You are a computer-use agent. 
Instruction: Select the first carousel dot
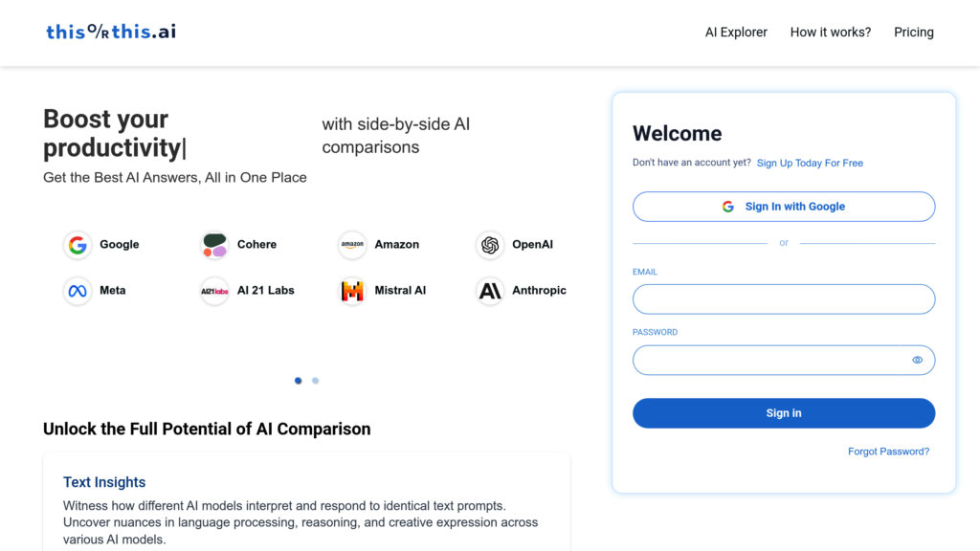click(x=298, y=381)
